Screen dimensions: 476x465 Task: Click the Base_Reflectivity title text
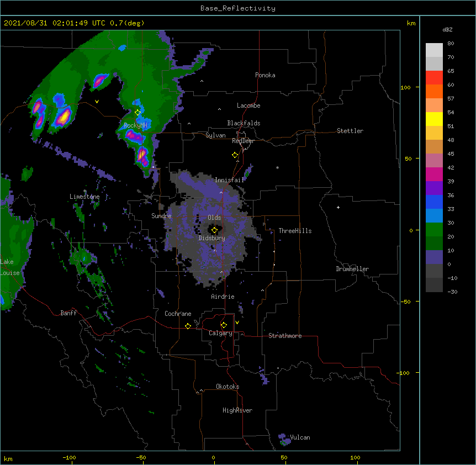(238, 8)
